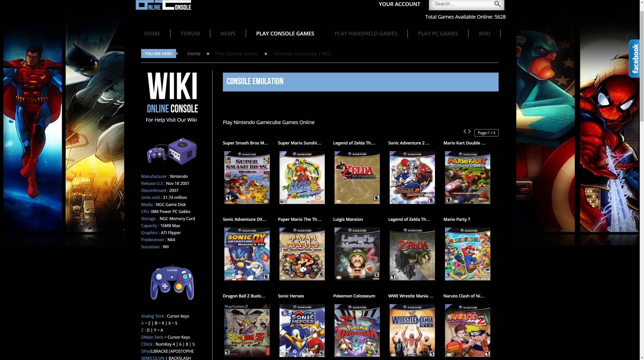644x360 pixels.
Task: Click Nintendo Gamecube | NGC breadcrumb
Action: 302,54
